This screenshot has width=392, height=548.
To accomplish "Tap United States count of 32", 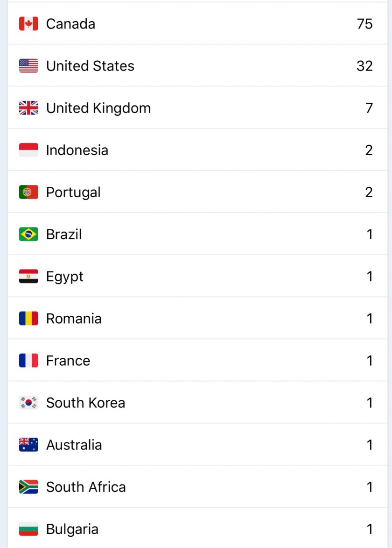I will (x=364, y=66).
